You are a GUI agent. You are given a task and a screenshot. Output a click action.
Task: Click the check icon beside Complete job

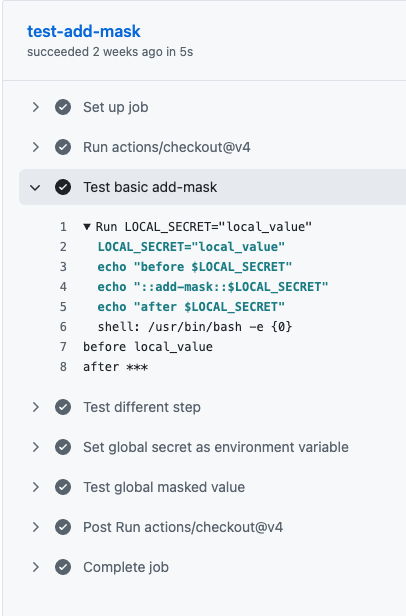tap(63, 567)
